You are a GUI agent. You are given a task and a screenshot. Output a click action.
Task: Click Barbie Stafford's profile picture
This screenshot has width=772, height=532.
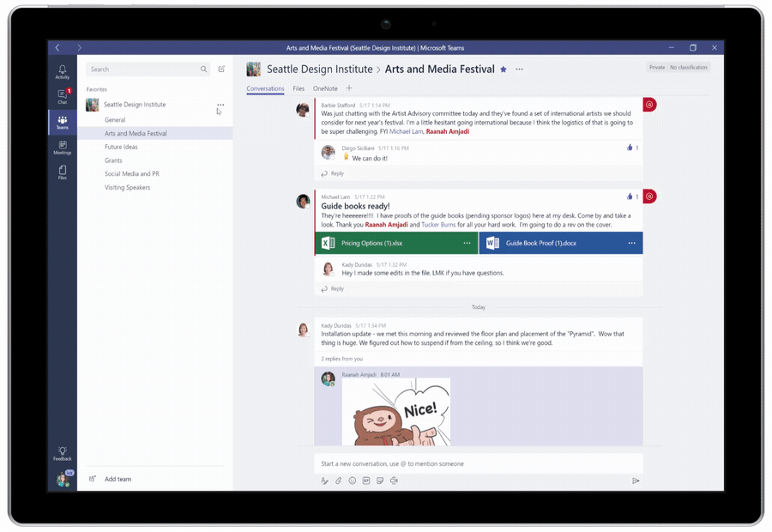(x=303, y=109)
